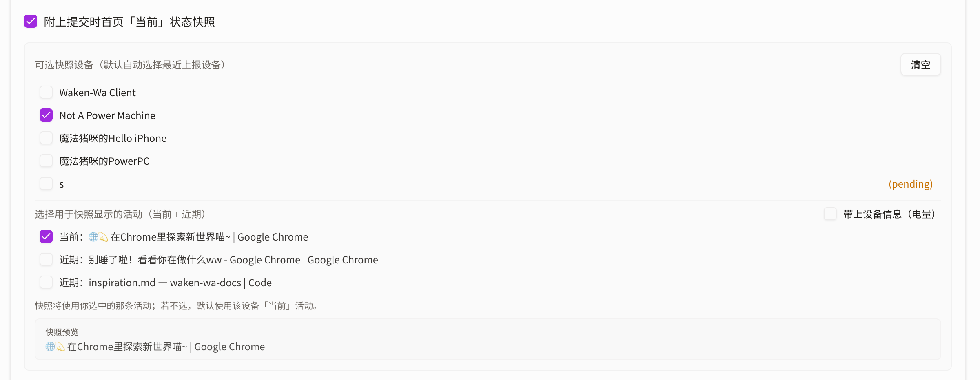Tick the 魔法猪咪的PowerPC checkbox
Screen dimensions: 980x380
point(46,161)
